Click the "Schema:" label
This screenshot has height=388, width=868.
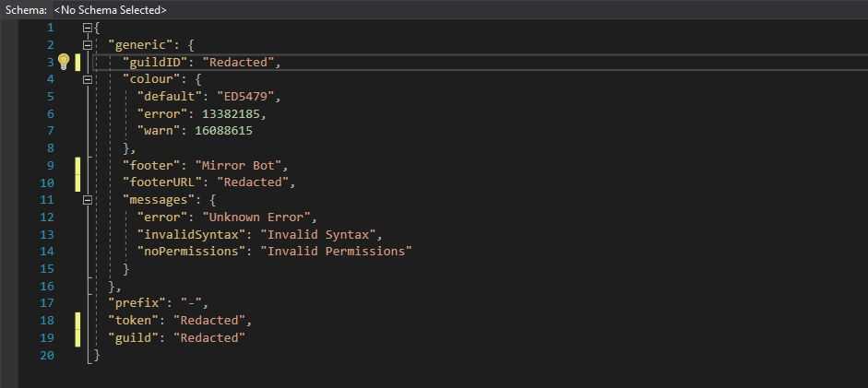[x=26, y=10]
